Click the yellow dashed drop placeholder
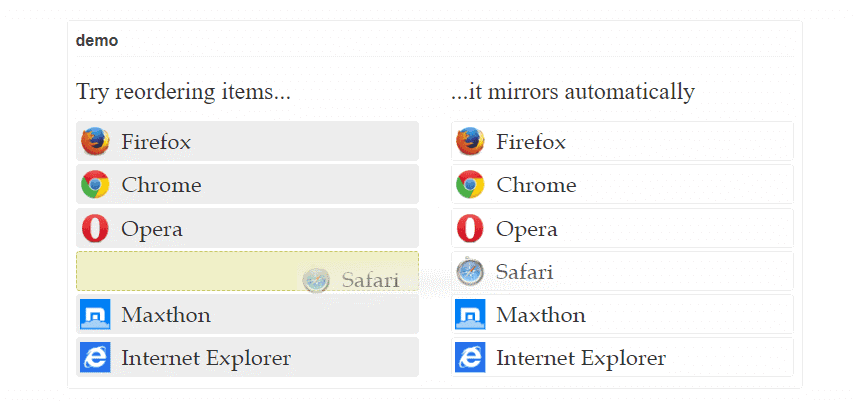 coord(247,271)
